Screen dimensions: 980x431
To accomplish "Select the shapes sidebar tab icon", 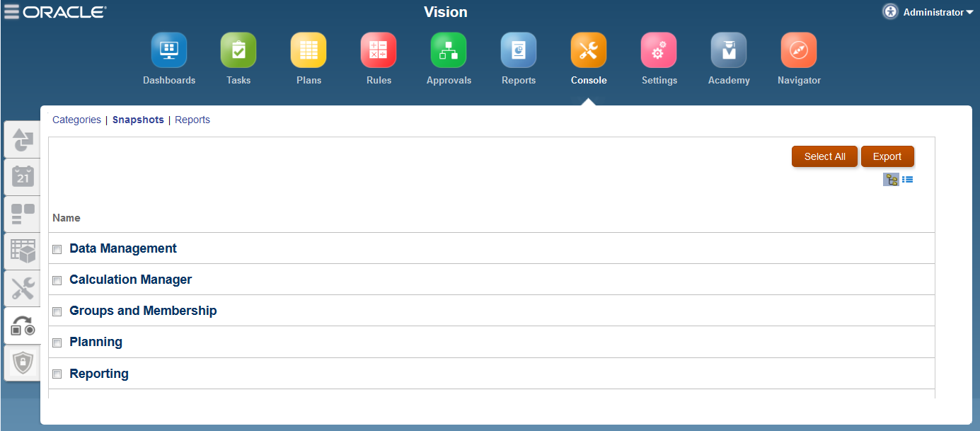I will click(x=23, y=139).
